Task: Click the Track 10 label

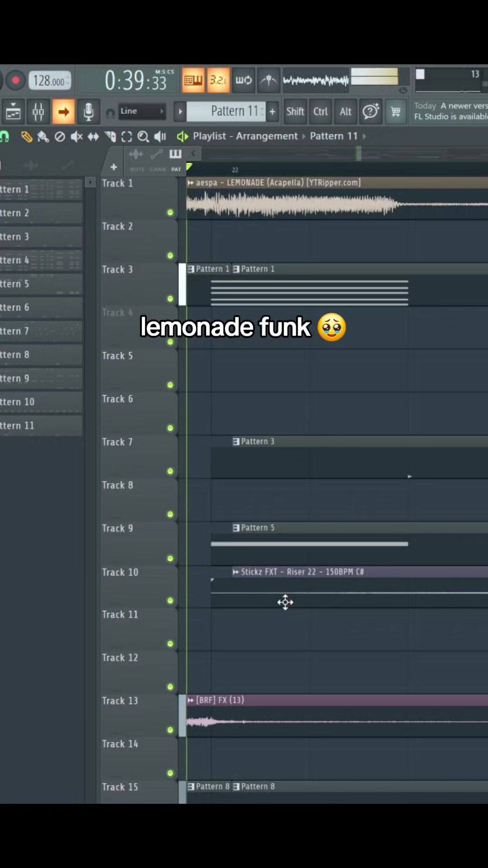Action: pyautogui.click(x=120, y=573)
